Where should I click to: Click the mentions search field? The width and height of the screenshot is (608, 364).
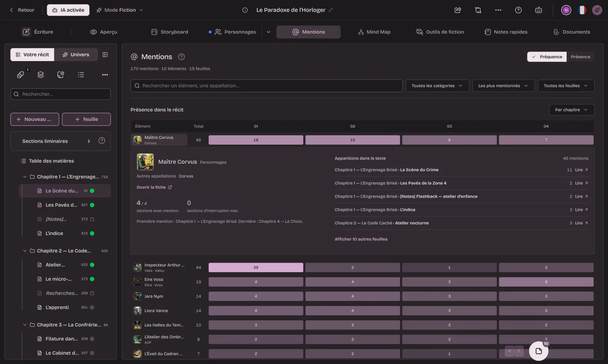point(266,86)
